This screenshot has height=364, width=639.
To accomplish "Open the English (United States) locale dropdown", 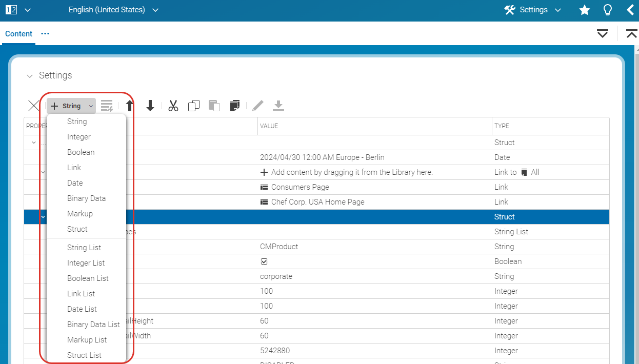I will [x=113, y=10].
